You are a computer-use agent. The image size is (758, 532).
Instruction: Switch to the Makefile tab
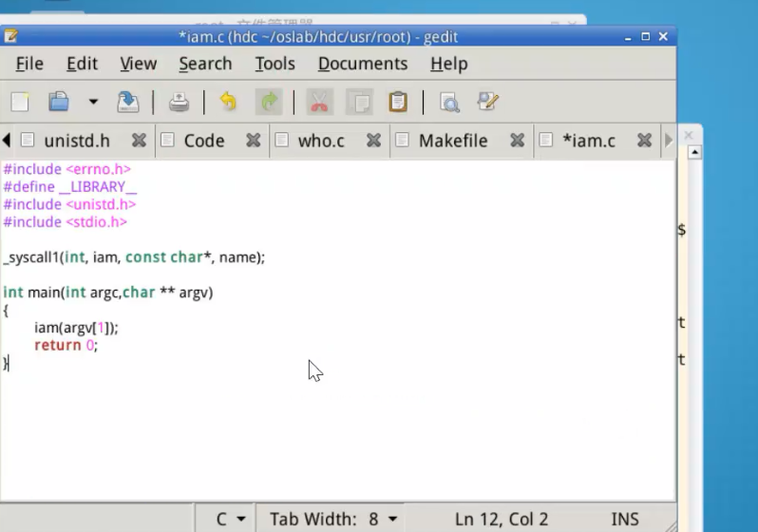pyautogui.click(x=452, y=141)
